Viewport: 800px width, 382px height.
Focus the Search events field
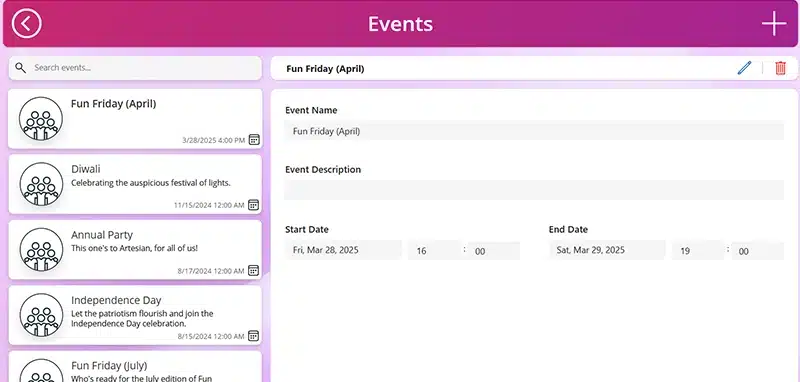tap(135, 68)
